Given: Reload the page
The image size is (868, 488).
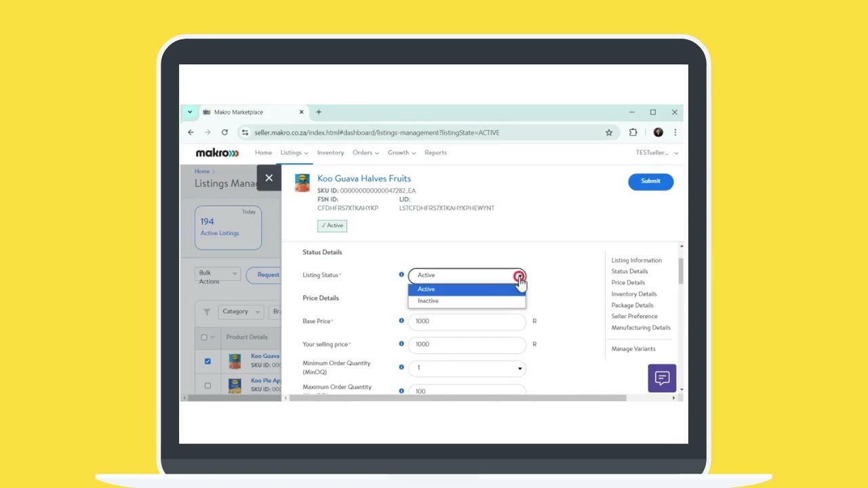Looking at the screenshot, I should (224, 132).
